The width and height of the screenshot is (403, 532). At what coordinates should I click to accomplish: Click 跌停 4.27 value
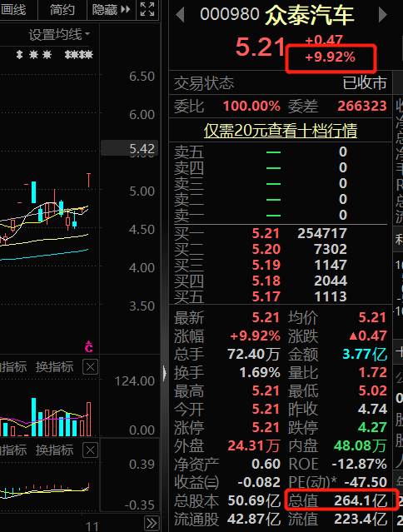point(372,427)
